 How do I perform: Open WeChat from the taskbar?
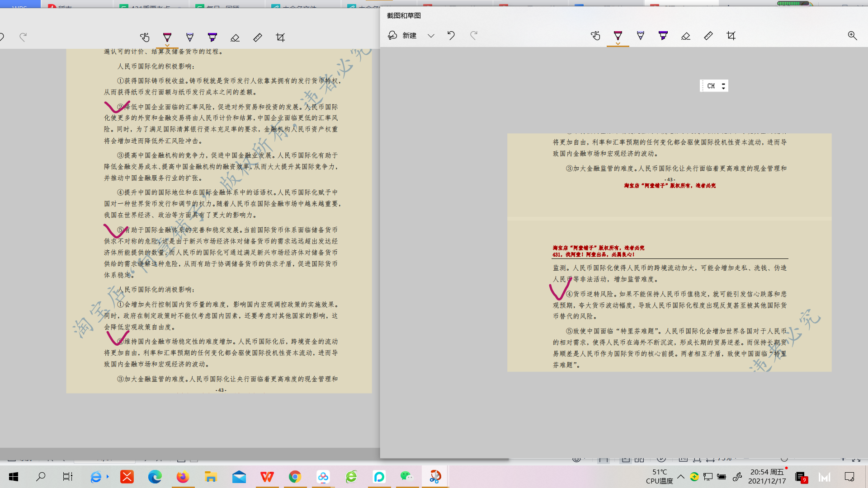(x=407, y=477)
